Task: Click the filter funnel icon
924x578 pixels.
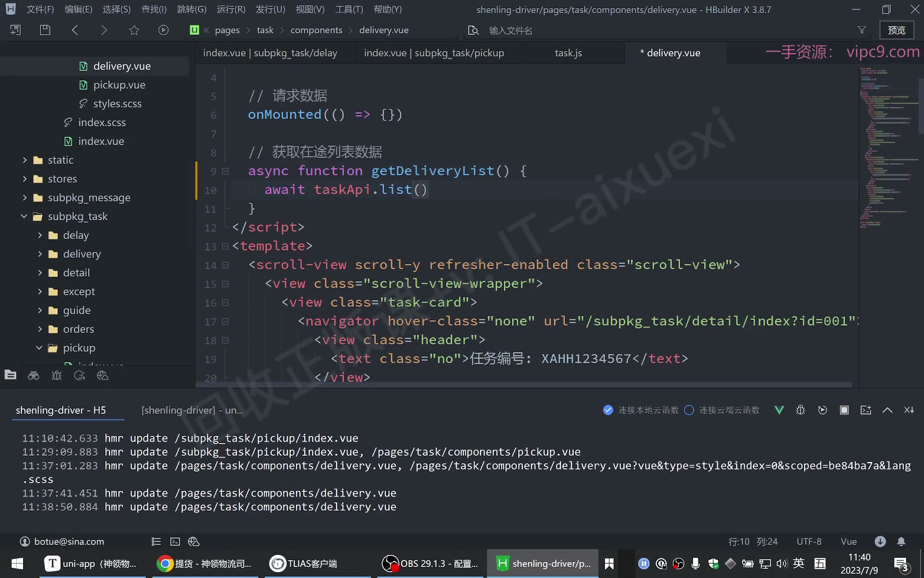Action: pos(861,30)
